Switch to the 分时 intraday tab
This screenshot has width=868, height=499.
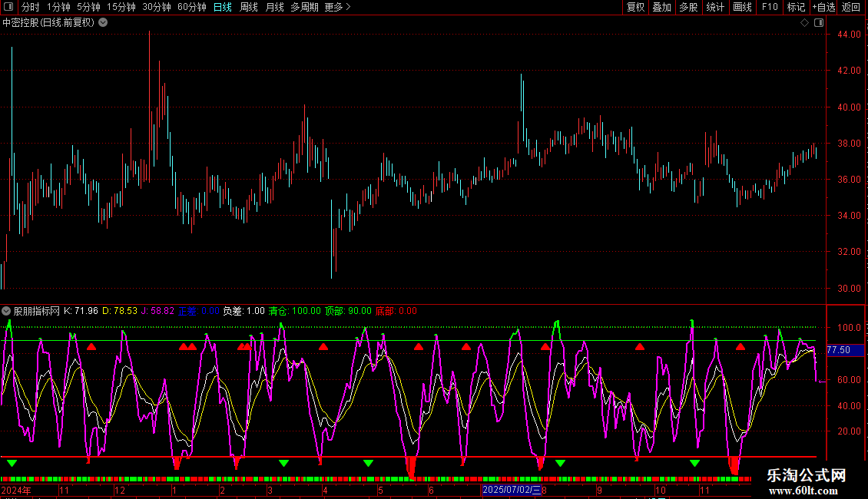pyautogui.click(x=30, y=7)
